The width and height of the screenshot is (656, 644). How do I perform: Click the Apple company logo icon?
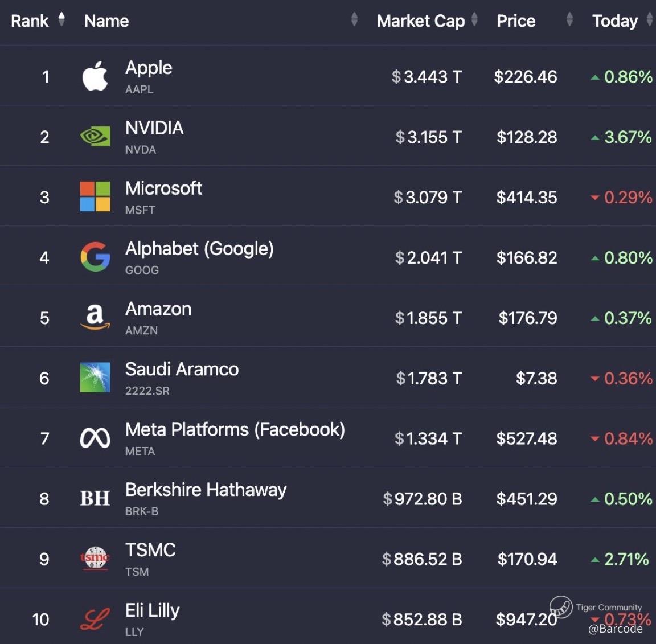point(95,76)
